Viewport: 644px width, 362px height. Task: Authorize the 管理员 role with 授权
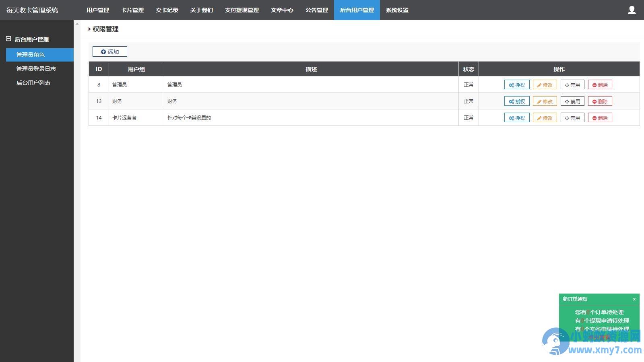(517, 85)
